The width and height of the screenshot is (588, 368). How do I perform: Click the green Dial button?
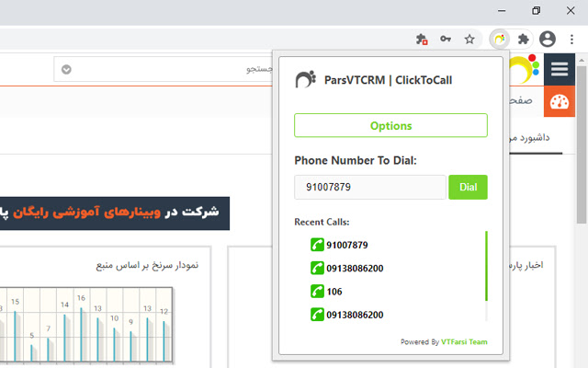point(468,187)
